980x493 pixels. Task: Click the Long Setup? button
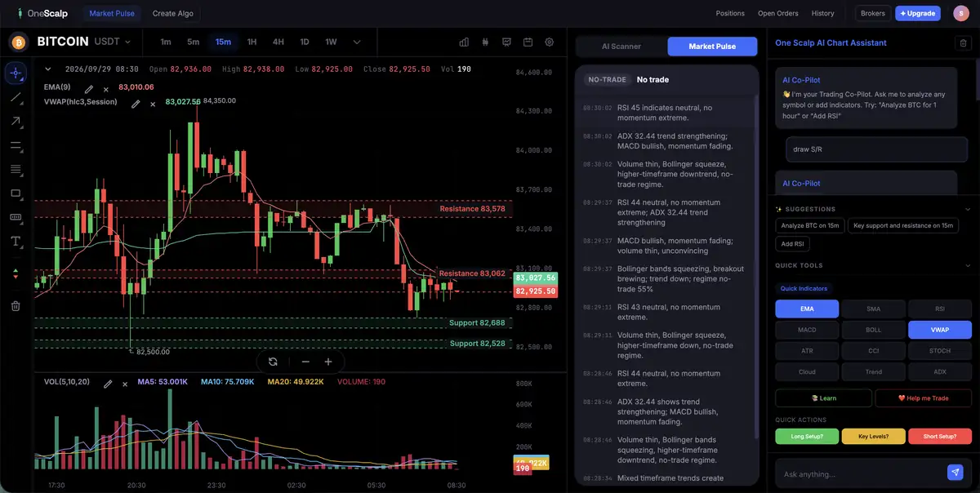pos(807,436)
